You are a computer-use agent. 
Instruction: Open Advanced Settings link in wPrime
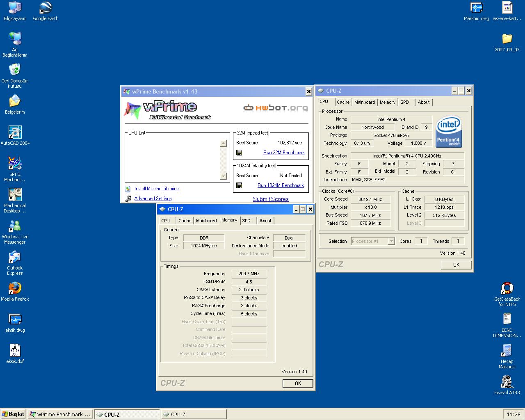(153, 199)
